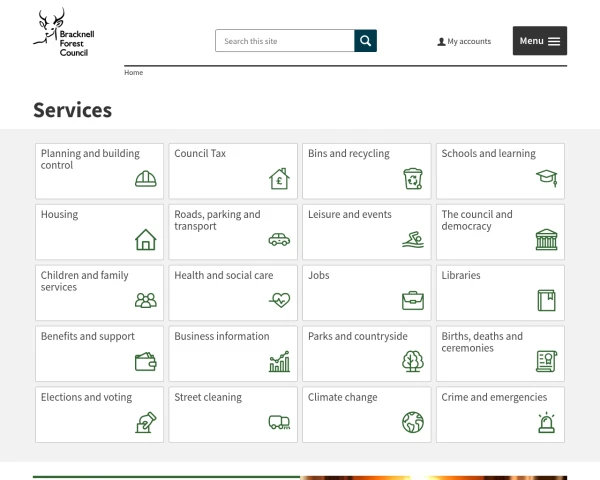The height and width of the screenshot is (480, 600).
Task: Click the hard hat planning icon
Action: [146, 179]
